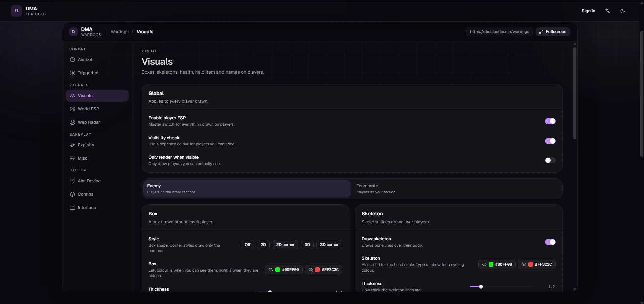Click the 'COMBAT' sidebar section label
This screenshot has height=304, width=644.
click(x=78, y=49)
